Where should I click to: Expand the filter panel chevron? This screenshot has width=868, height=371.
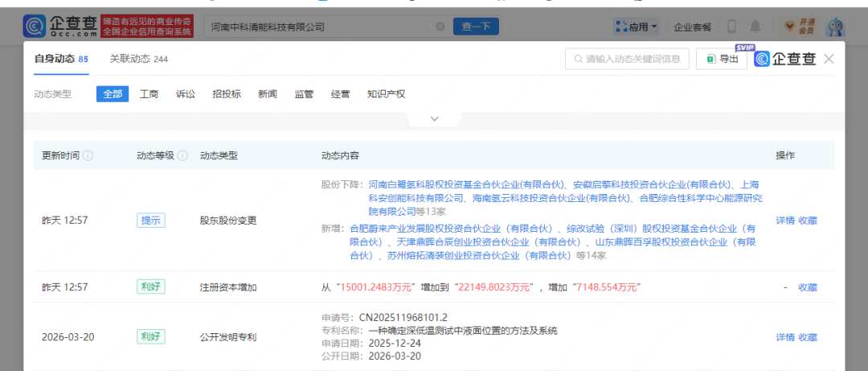(435, 118)
